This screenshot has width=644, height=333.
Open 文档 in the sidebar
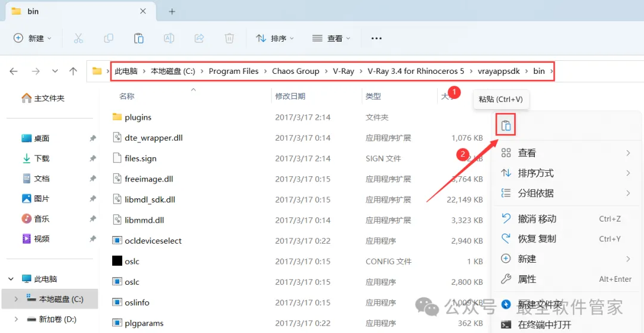35,178
